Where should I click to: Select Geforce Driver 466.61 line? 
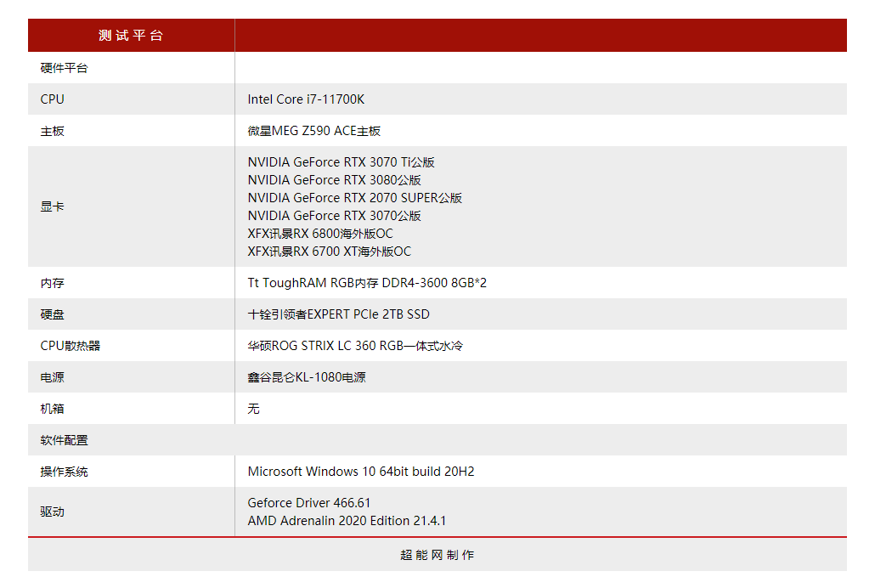[x=309, y=503]
